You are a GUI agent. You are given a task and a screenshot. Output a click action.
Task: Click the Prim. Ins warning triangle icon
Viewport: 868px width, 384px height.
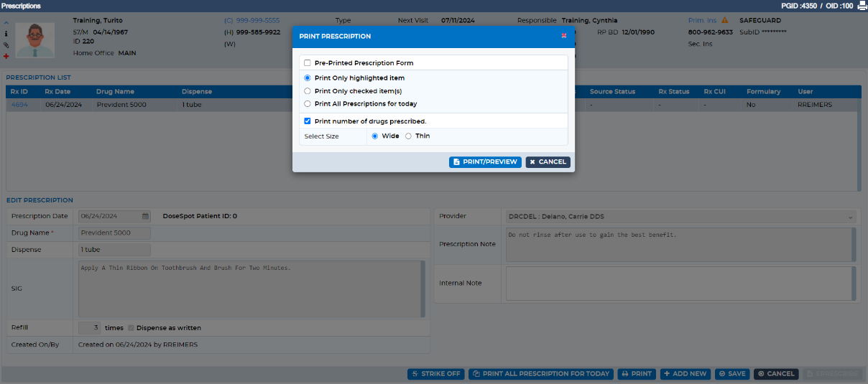(x=724, y=20)
